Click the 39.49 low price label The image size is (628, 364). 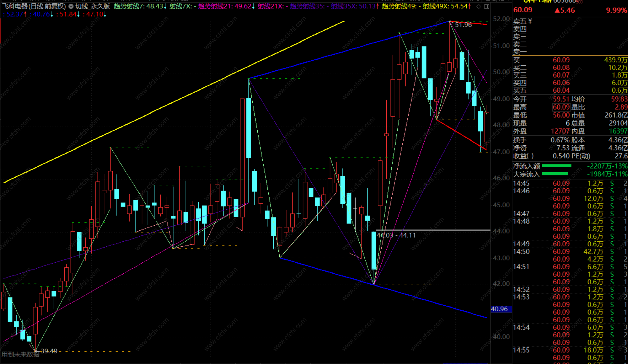(49, 351)
